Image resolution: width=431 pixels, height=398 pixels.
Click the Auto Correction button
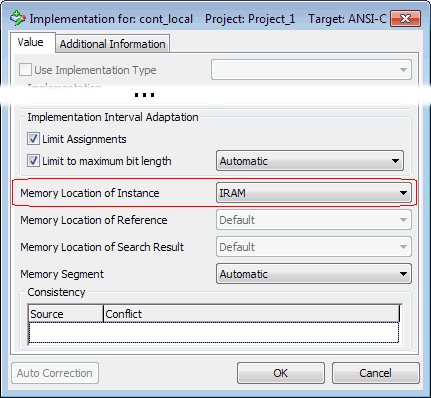tap(55, 373)
